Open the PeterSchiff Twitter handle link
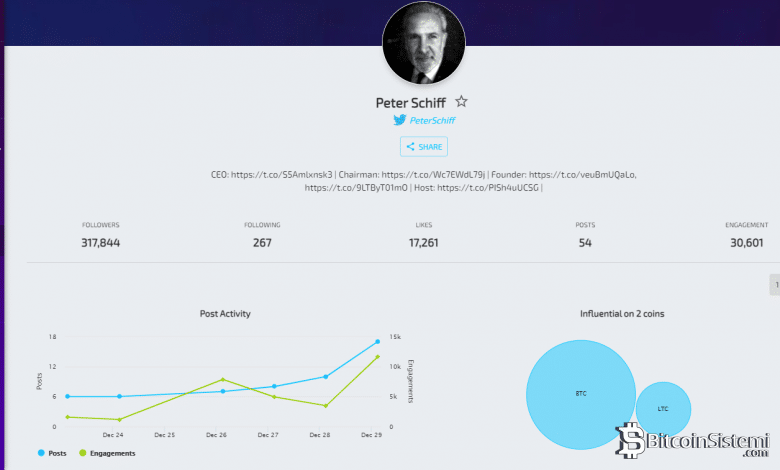The height and width of the screenshot is (470, 780). [432, 120]
